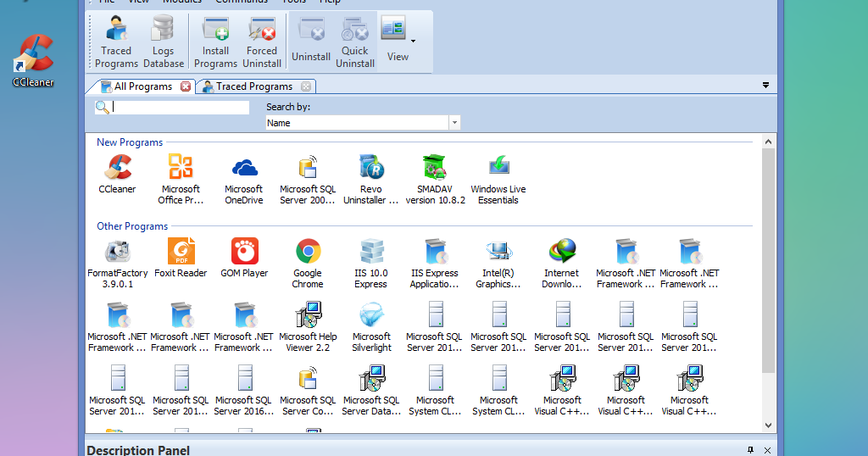The width and height of the screenshot is (868, 456).
Task: Click the New Programs group header
Action: click(130, 142)
